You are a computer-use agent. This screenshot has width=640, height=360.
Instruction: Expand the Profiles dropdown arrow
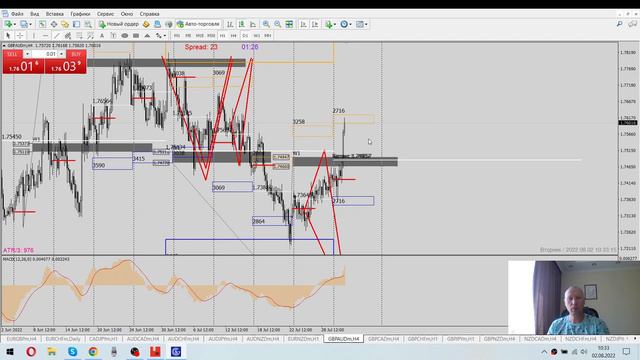30,24
